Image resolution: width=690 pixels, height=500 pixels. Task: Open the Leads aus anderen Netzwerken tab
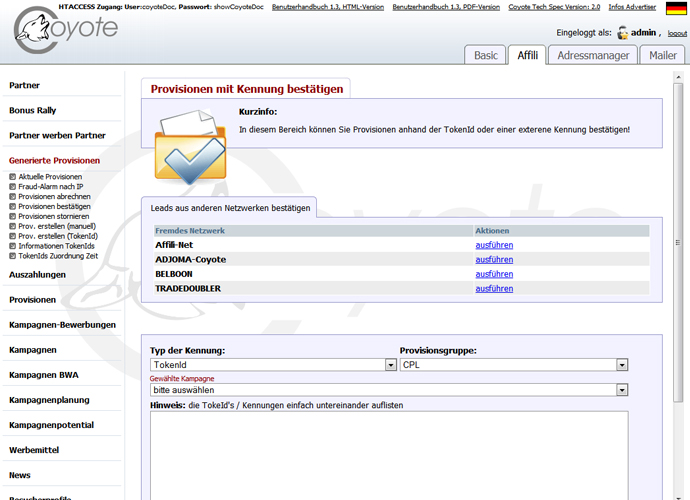(230, 208)
